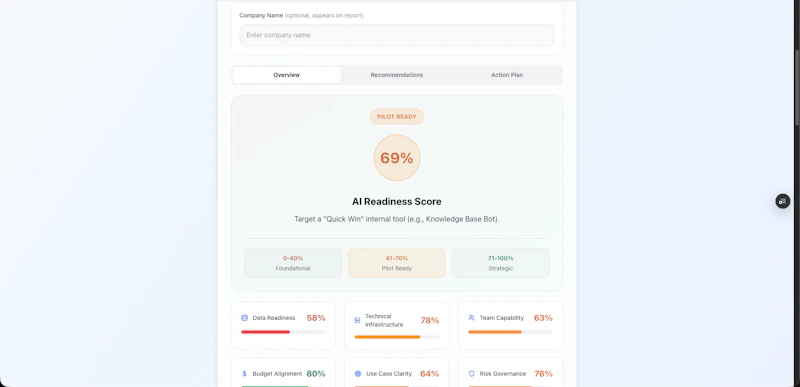Click the PILOT READY badge
The image size is (800, 387).
[397, 117]
